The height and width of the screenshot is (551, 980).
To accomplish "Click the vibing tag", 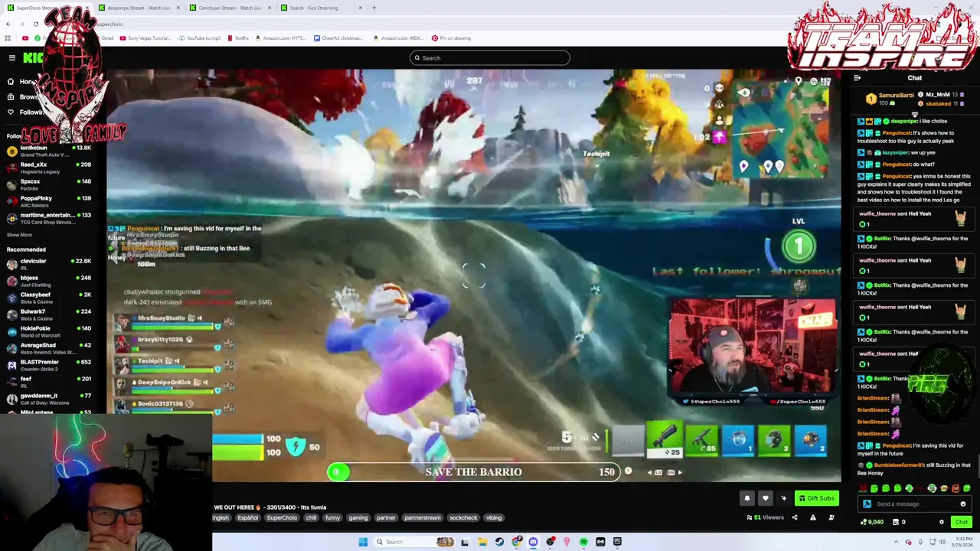I will point(494,518).
